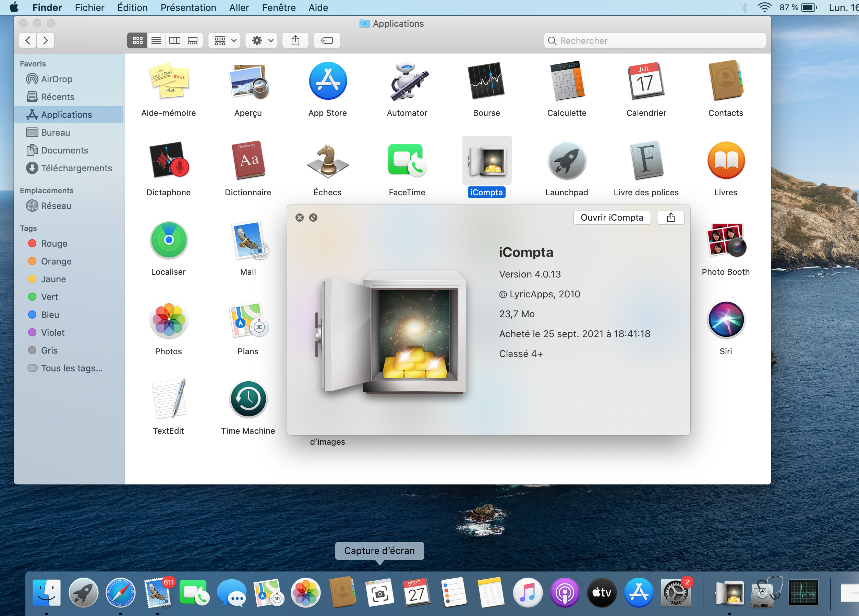Screen dimensions: 859x616
Task: Select the Livres app icon
Action: click(x=726, y=161)
